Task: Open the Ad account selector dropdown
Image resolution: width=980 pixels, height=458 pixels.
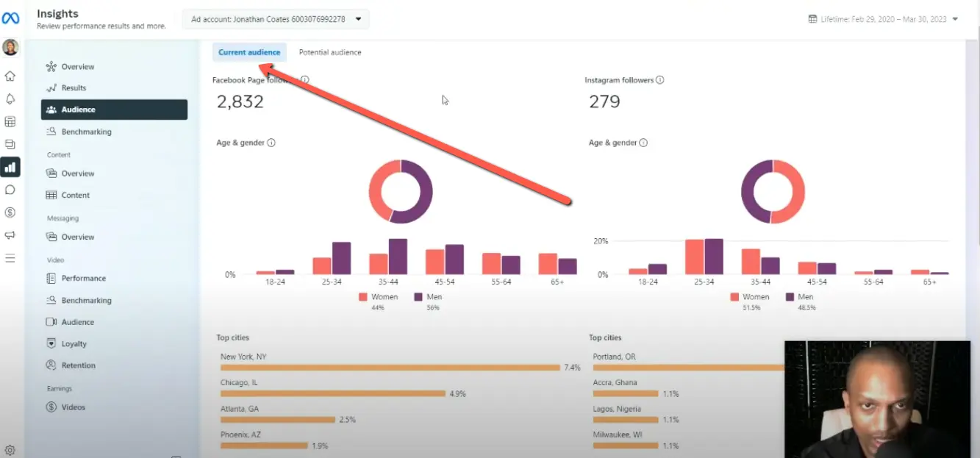Action: tap(276, 19)
